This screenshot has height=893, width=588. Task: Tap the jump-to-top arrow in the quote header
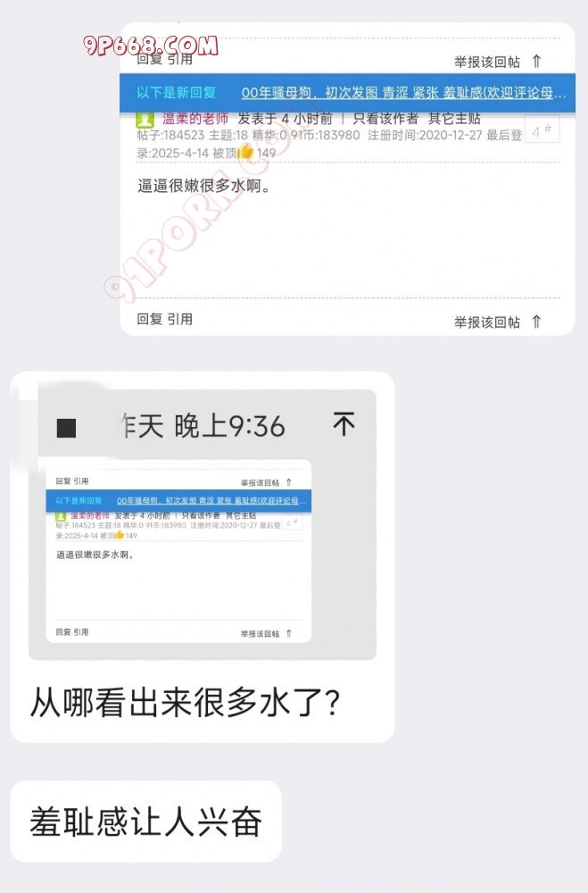pos(344,424)
